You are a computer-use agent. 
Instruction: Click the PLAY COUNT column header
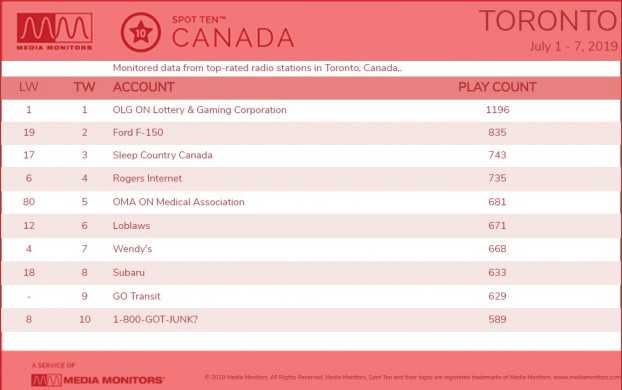[497, 87]
